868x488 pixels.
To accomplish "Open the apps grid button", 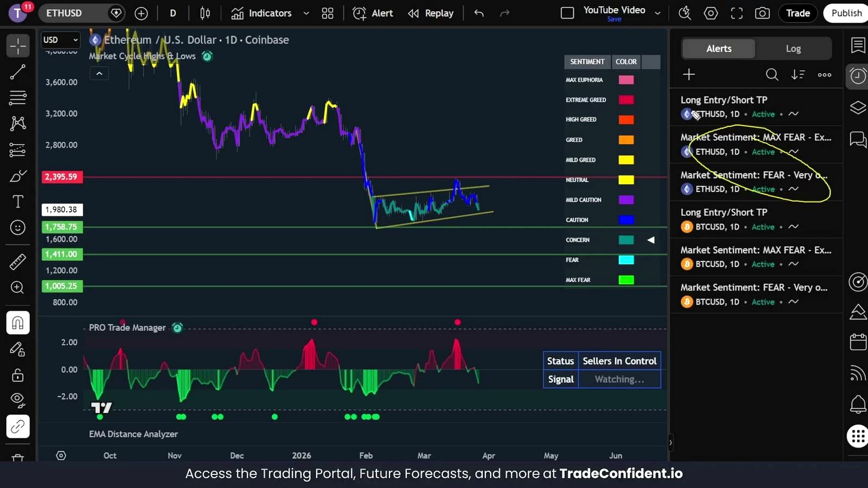I will point(858,436).
